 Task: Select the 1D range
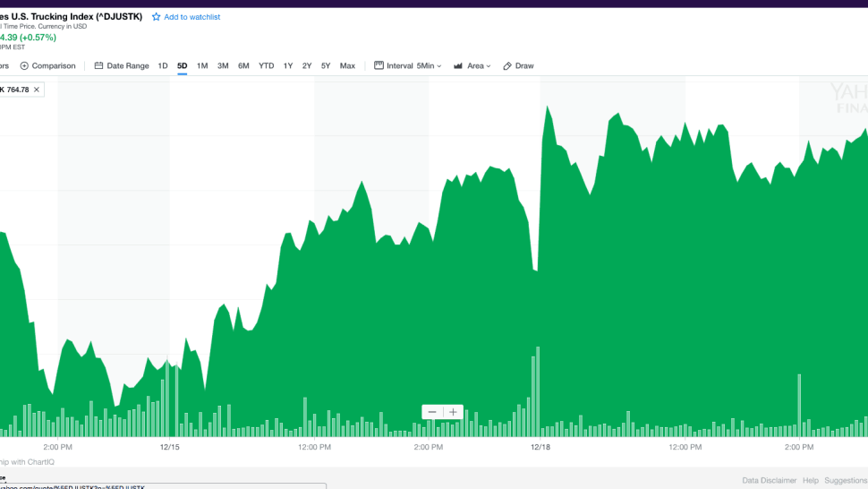tap(163, 65)
